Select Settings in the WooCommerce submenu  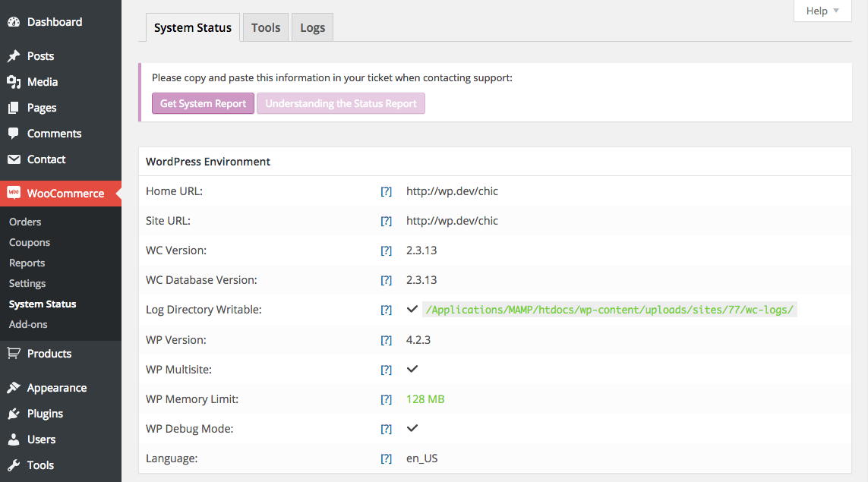27,283
